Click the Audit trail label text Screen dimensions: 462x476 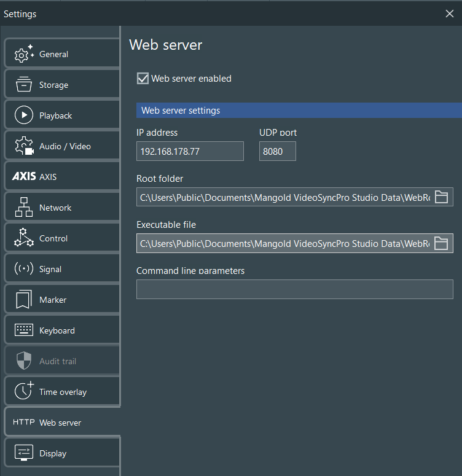[x=58, y=361]
